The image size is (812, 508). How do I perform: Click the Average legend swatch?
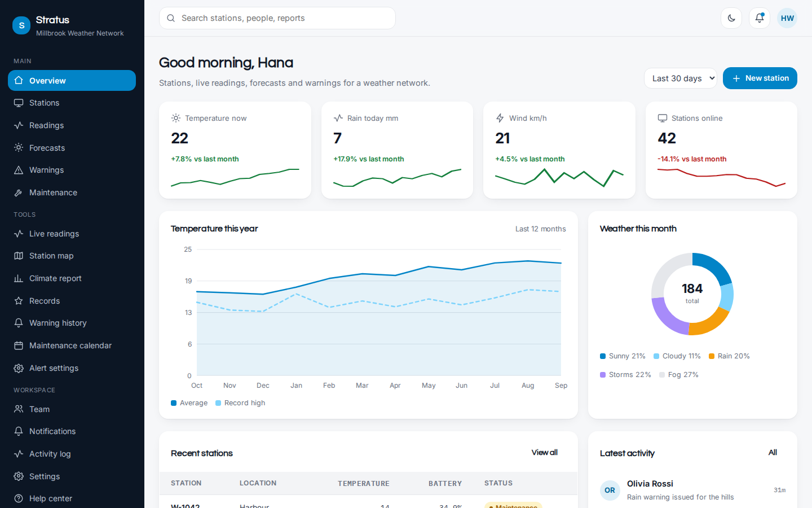(174, 403)
